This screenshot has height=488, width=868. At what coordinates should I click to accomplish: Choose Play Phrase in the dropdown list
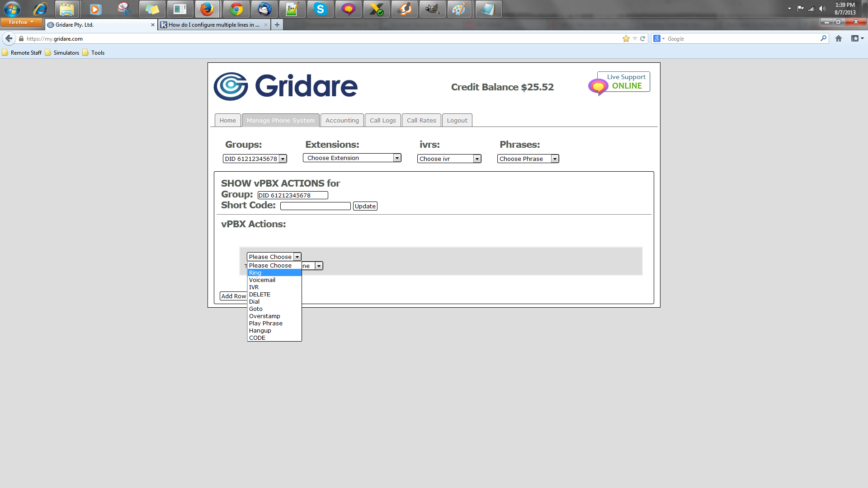pos(265,323)
